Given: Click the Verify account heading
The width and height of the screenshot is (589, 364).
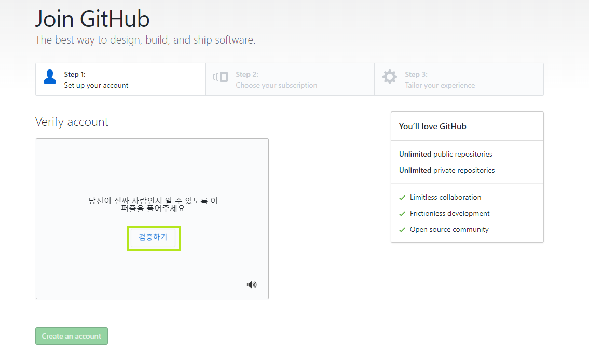Looking at the screenshot, I should (x=72, y=122).
